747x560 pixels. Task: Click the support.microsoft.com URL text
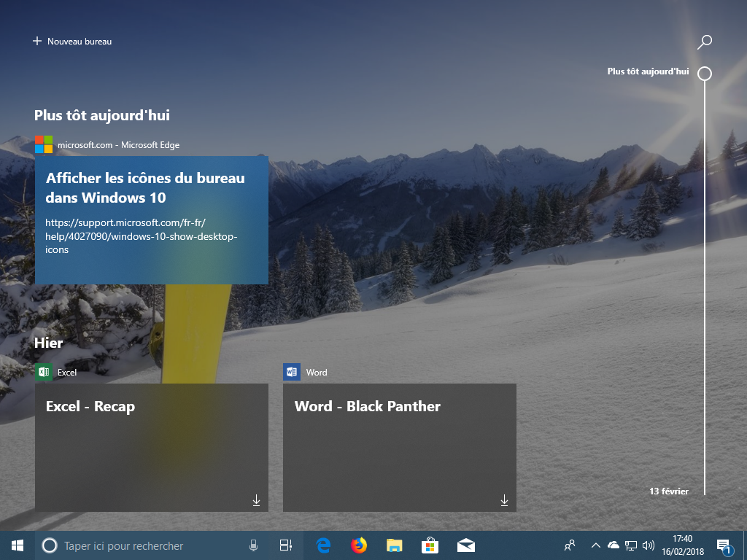pos(141,236)
